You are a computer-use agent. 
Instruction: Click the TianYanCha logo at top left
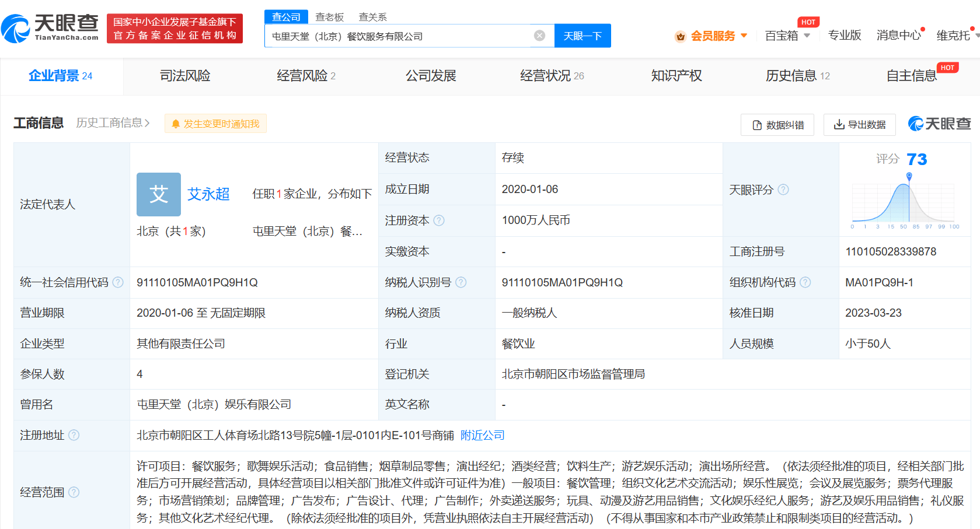click(50, 28)
